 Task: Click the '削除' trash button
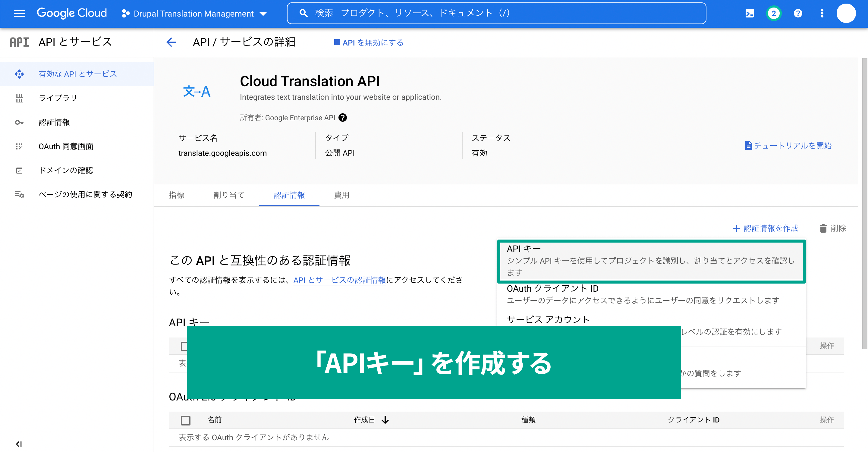[833, 228]
